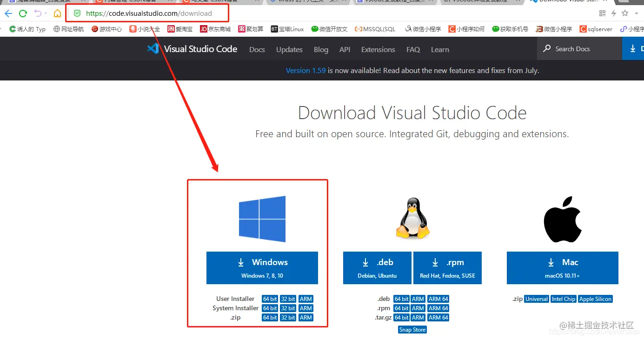The width and height of the screenshot is (644, 340).
Task: Select User Installer ARM for Windows
Action: pyautogui.click(x=306, y=299)
